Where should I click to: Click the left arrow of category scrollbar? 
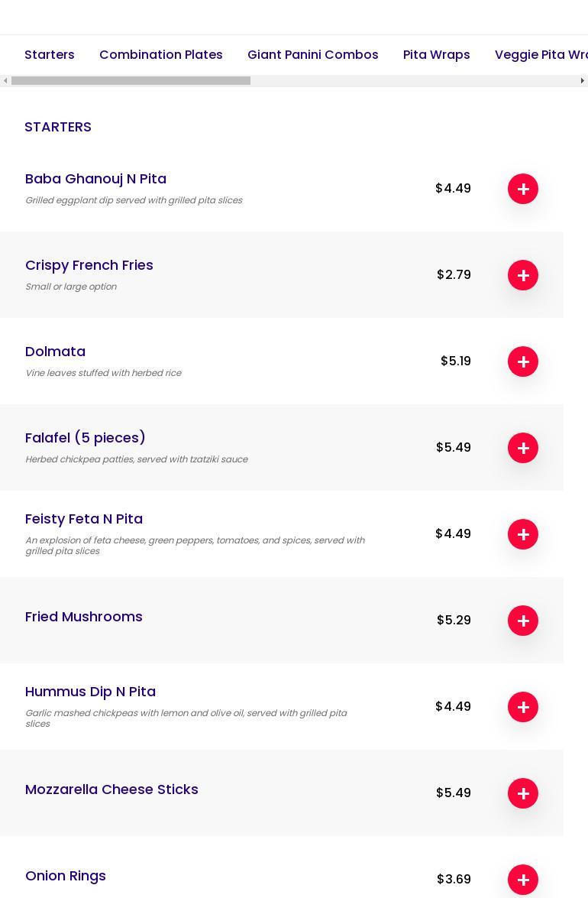pyautogui.click(x=5, y=81)
